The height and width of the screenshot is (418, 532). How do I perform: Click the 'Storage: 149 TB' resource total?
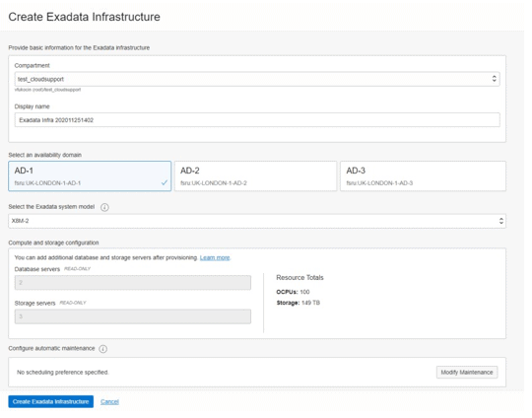point(298,303)
